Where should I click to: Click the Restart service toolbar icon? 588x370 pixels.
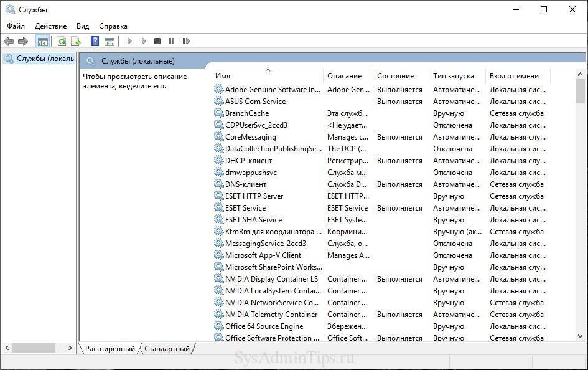(186, 42)
